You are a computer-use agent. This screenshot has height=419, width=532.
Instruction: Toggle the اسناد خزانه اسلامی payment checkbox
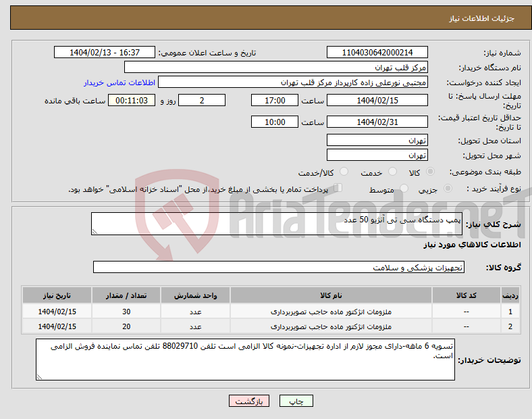pyautogui.click(x=338, y=188)
